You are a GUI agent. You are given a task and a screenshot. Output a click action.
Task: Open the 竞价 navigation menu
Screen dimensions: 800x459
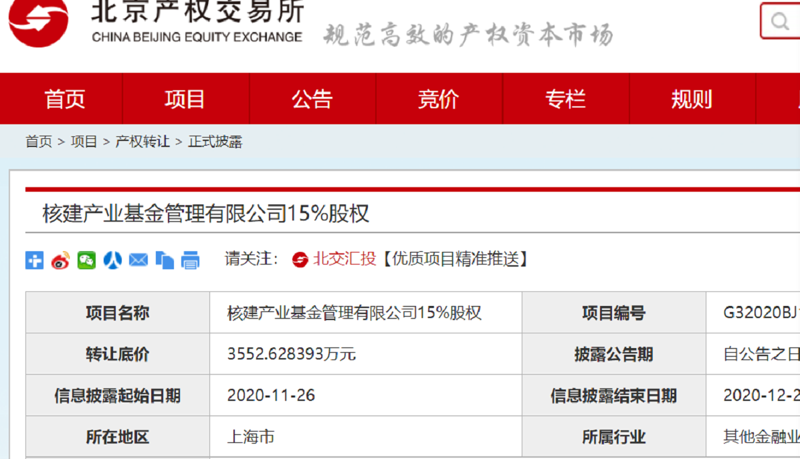coord(438,99)
